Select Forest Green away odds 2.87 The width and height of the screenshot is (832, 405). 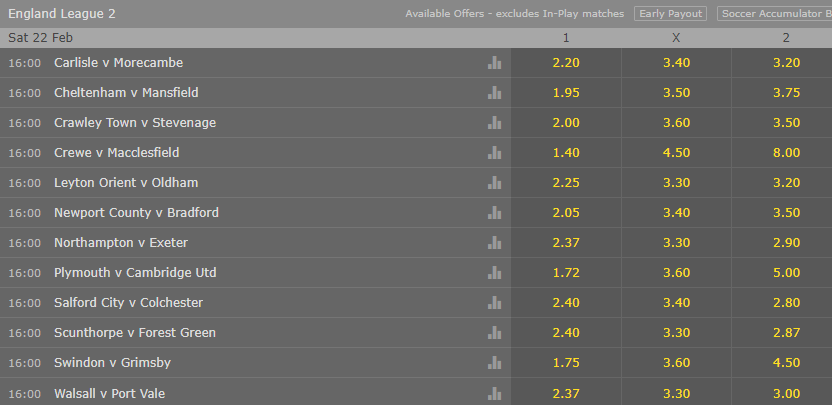click(x=786, y=333)
